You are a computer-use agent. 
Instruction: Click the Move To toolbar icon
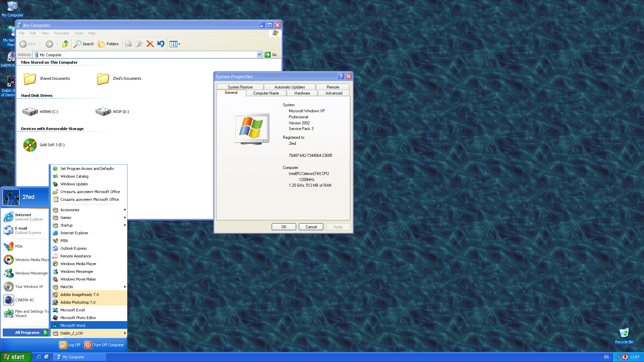point(128,44)
